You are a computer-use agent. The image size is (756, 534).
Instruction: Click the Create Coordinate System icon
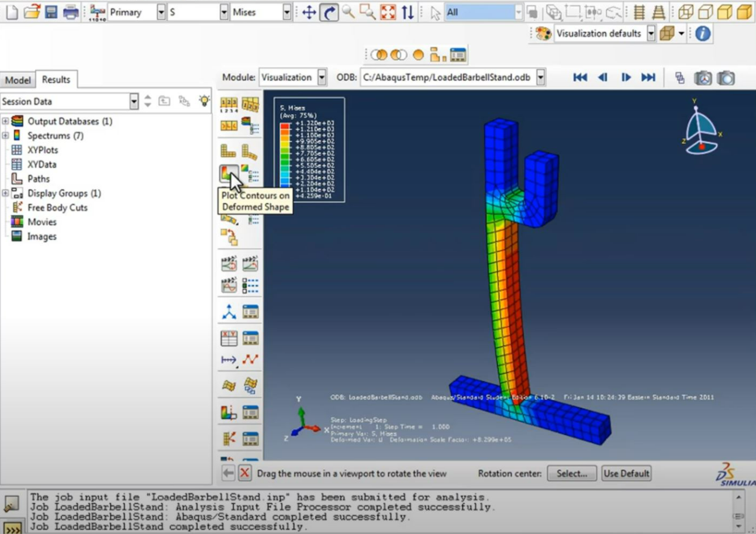pyautogui.click(x=229, y=312)
